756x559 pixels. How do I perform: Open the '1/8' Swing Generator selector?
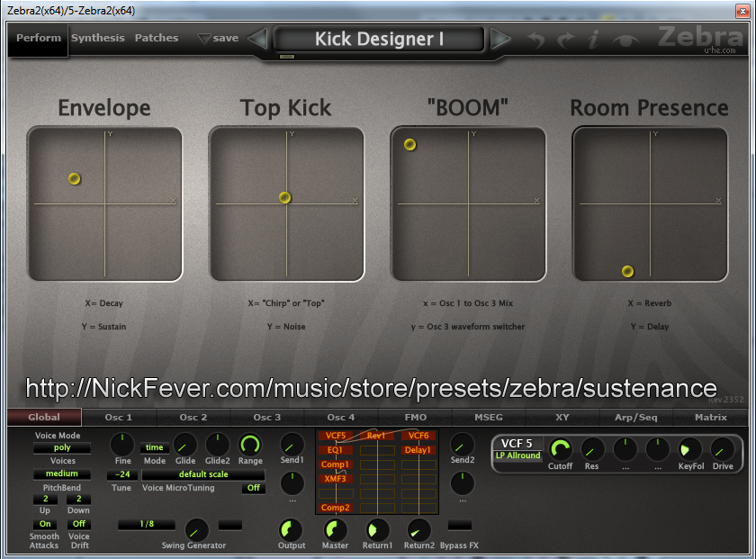point(147,524)
